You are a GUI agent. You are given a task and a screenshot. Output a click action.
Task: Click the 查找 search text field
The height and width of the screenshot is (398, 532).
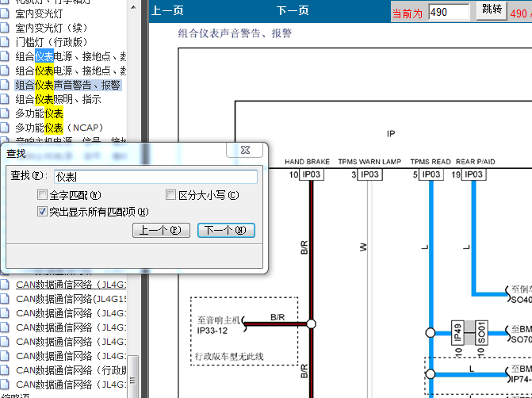155,177
